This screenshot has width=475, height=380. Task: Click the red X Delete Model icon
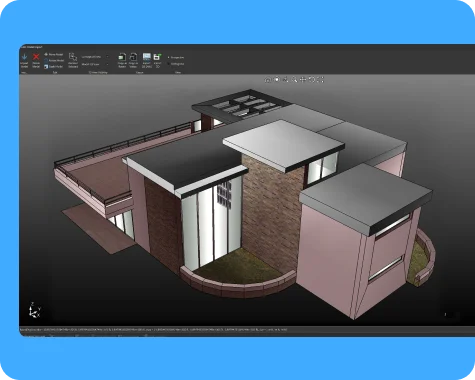(36, 57)
